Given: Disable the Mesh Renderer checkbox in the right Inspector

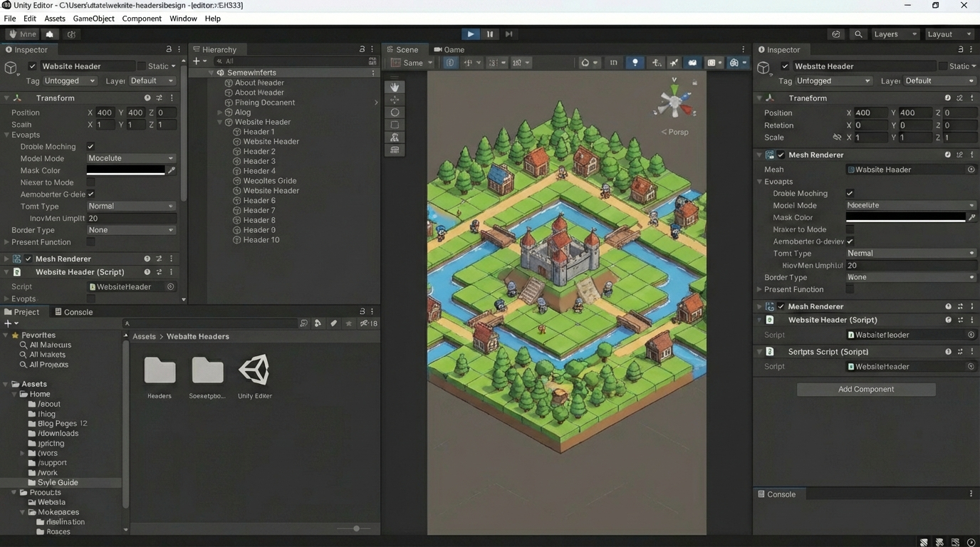Looking at the screenshot, I should (x=781, y=155).
